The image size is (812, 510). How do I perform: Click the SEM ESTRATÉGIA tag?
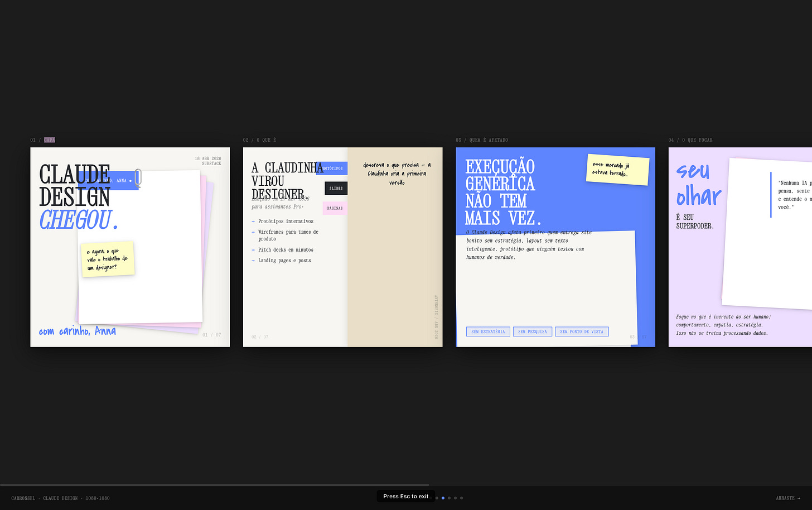[488, 331]
